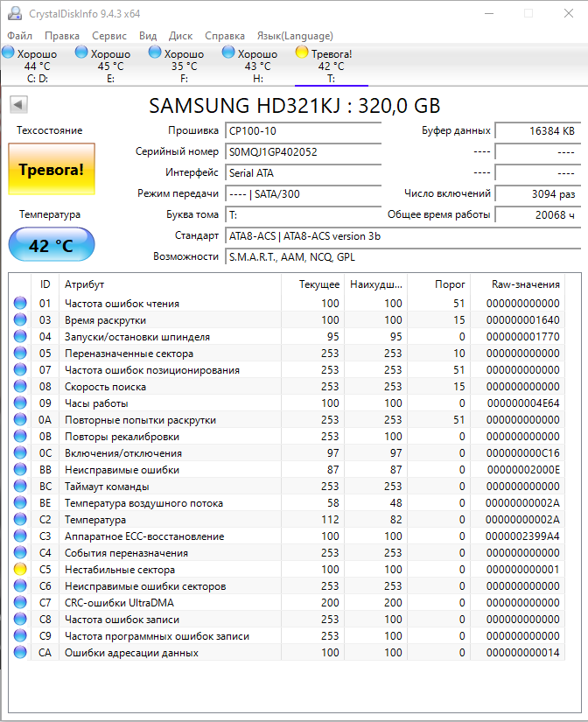Click status orb for attribute 07 row
This screenshot has width=588, height=722.
click(x=20, y=369)
